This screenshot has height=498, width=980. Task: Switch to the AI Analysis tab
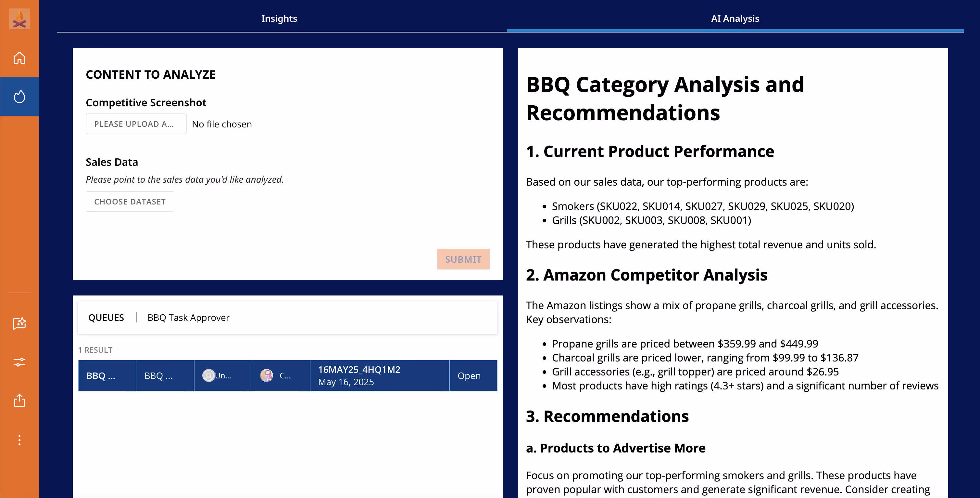735,18
